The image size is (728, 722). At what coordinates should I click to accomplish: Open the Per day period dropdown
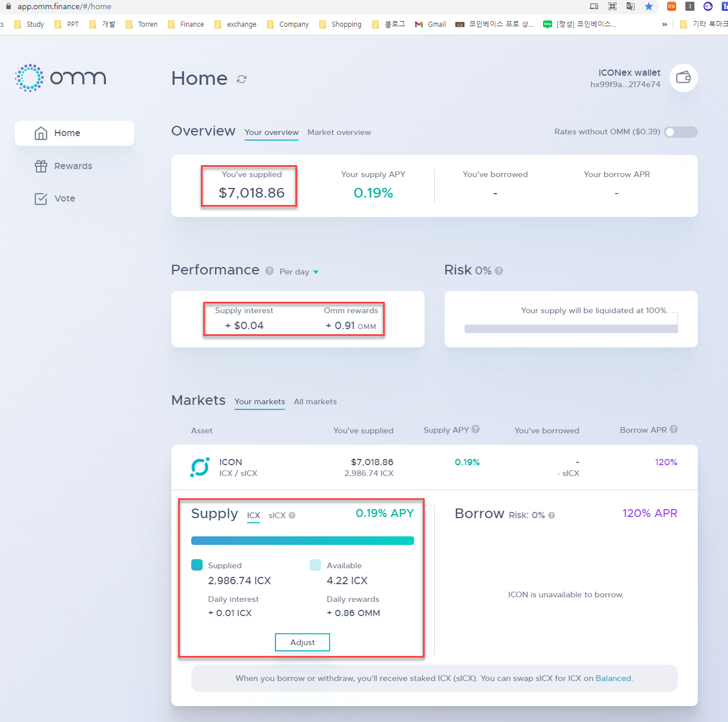[x=299, y=272]
